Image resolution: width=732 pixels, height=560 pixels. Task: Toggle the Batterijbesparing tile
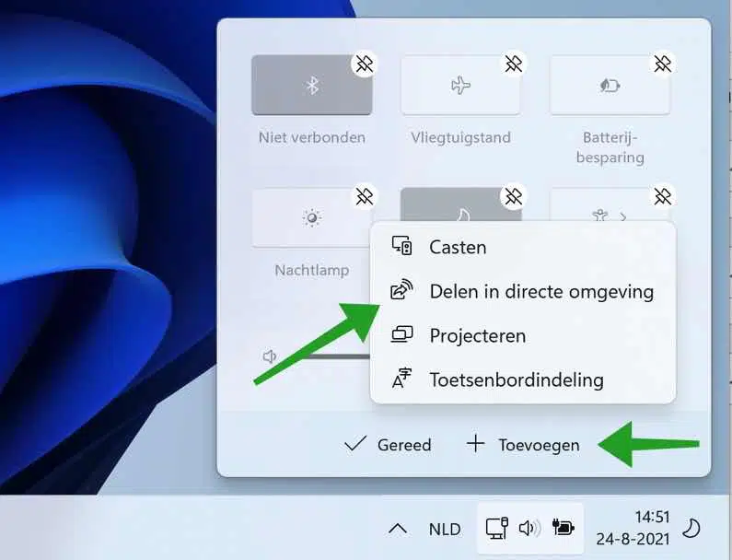(610, 85)
